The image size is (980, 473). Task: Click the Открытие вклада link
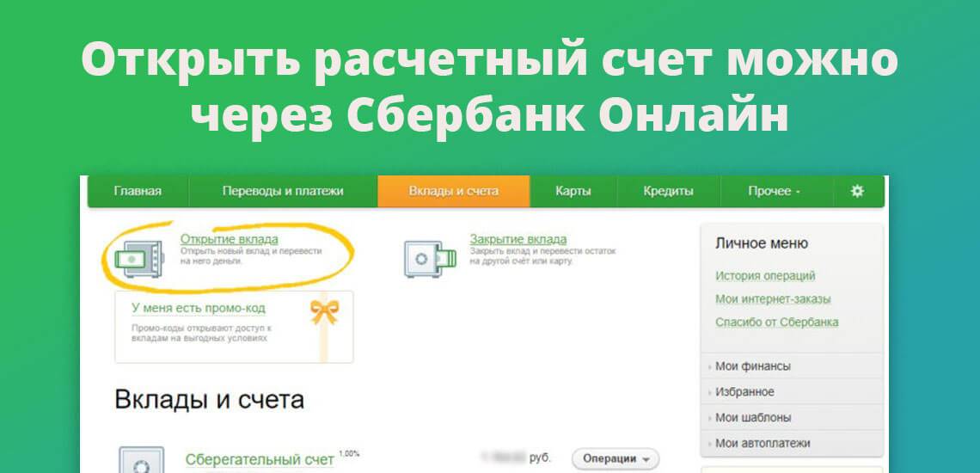point(230,239)
